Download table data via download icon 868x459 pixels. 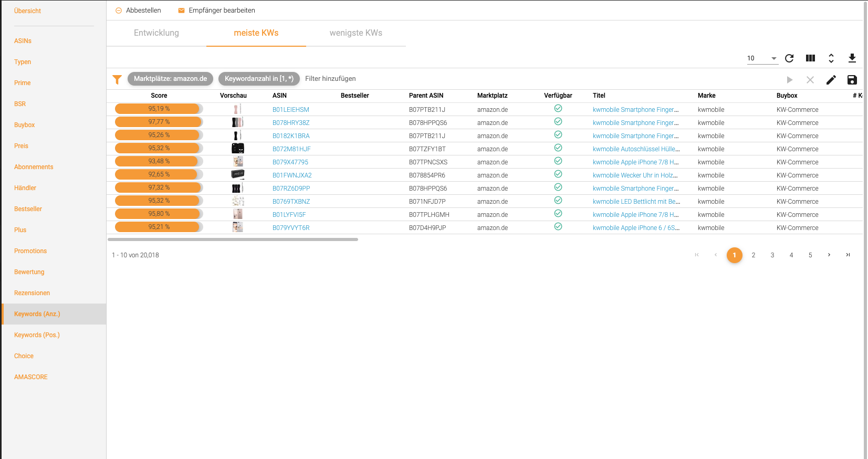(x=852, y=58)
